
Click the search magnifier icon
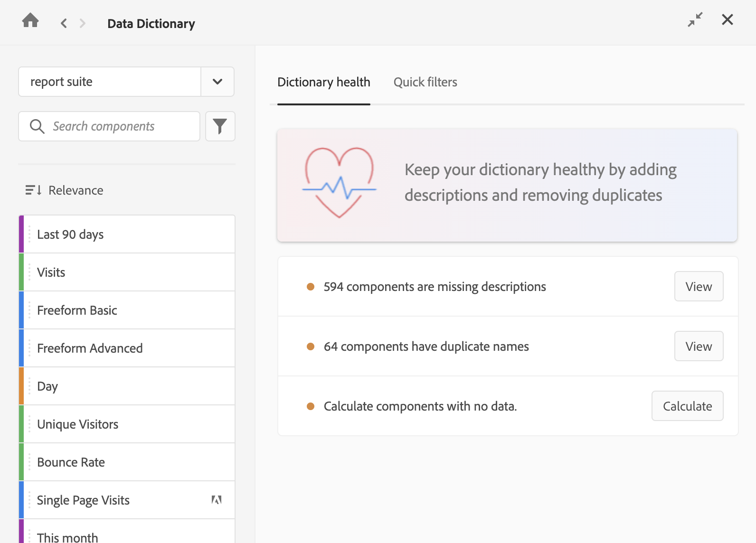coord(37,126)
